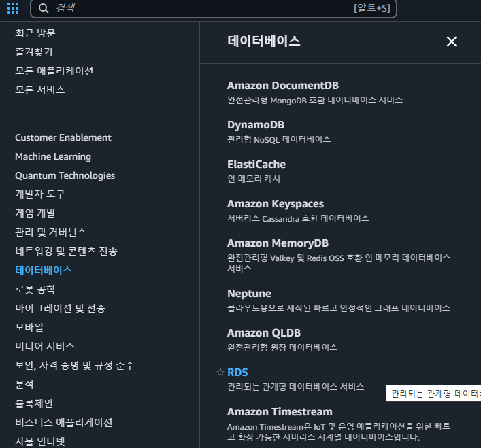Open the AWS services grid menu
Screen dimensions: 481x448
click(x=13, y=8)
